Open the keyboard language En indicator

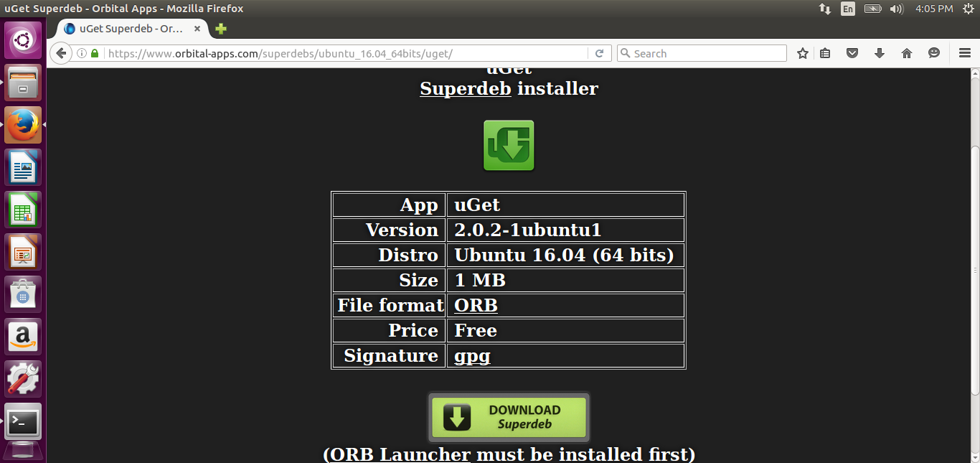(x=848, y=9)
